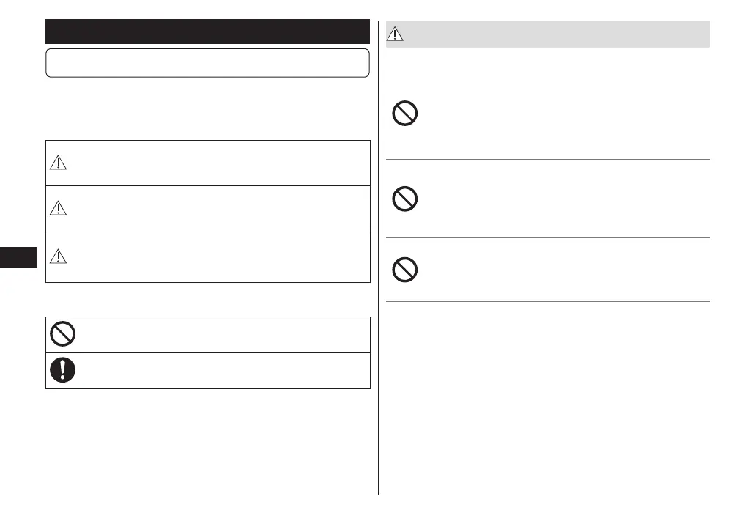Screen dimensions: 756x532
Task: Click the empty area of the first warning-triangle row
Action: pyautogui.click(x=220, y=163)
